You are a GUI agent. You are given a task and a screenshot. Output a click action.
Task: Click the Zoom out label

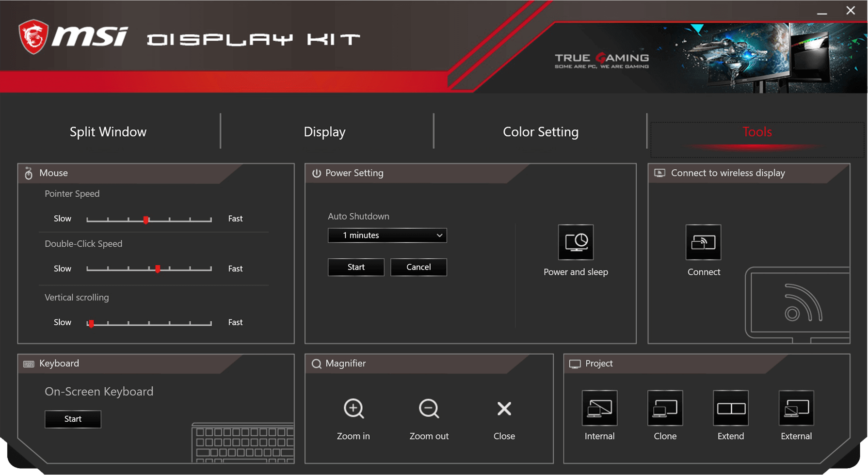click(429, 436)
